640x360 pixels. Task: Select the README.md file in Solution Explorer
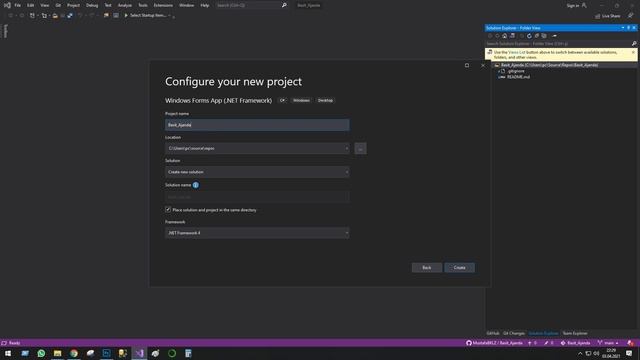tap(518, 77)
